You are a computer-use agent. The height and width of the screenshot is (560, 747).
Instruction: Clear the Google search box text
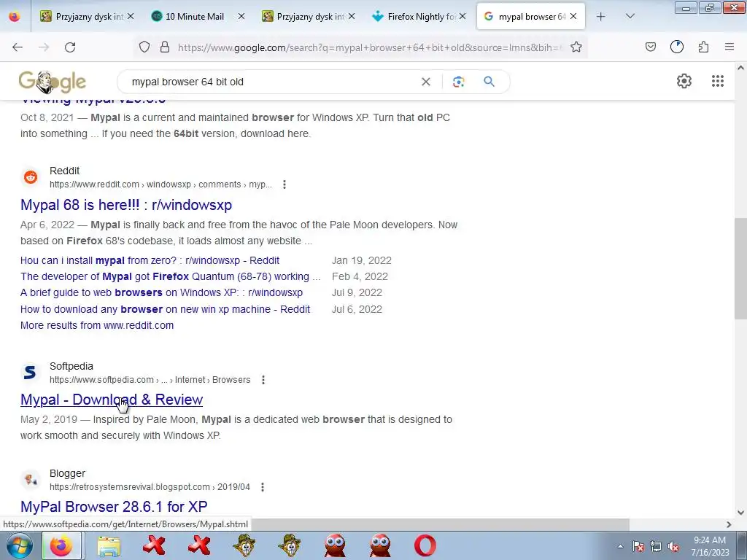(x=426, y=82)
